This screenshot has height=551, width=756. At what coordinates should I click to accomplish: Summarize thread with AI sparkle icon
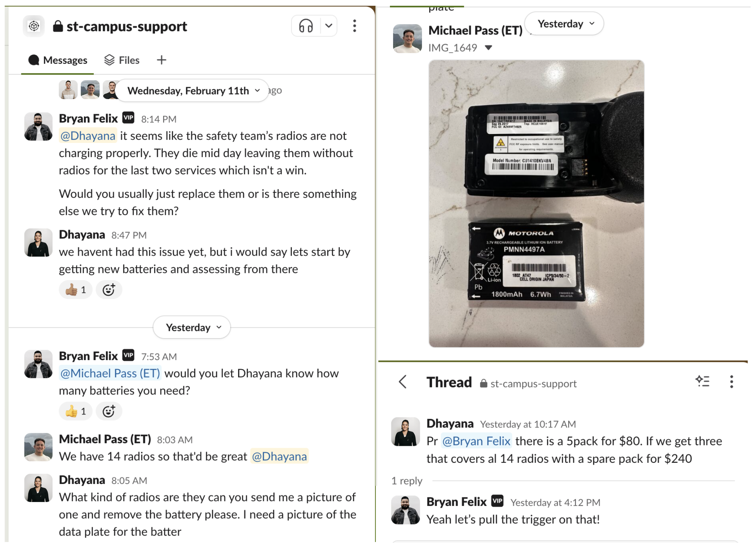coord(702,381)
